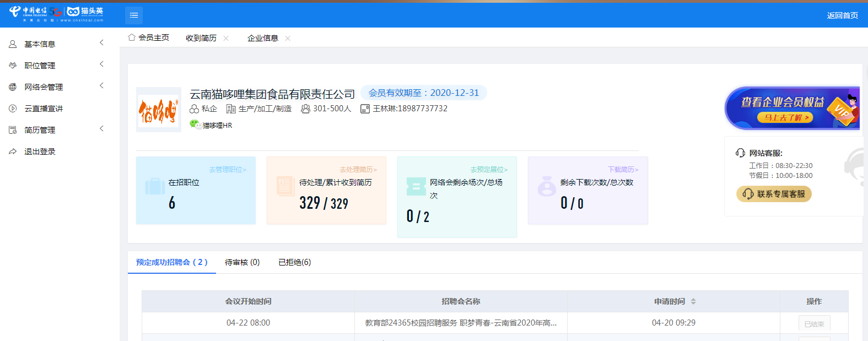Close the 收到简历 tab

pos(226,38)
